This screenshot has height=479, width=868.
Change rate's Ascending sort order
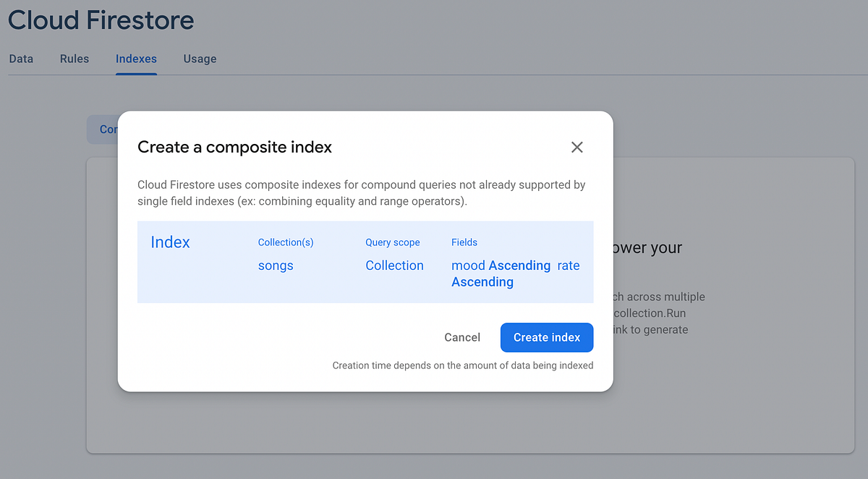click(x=482, y=281)
